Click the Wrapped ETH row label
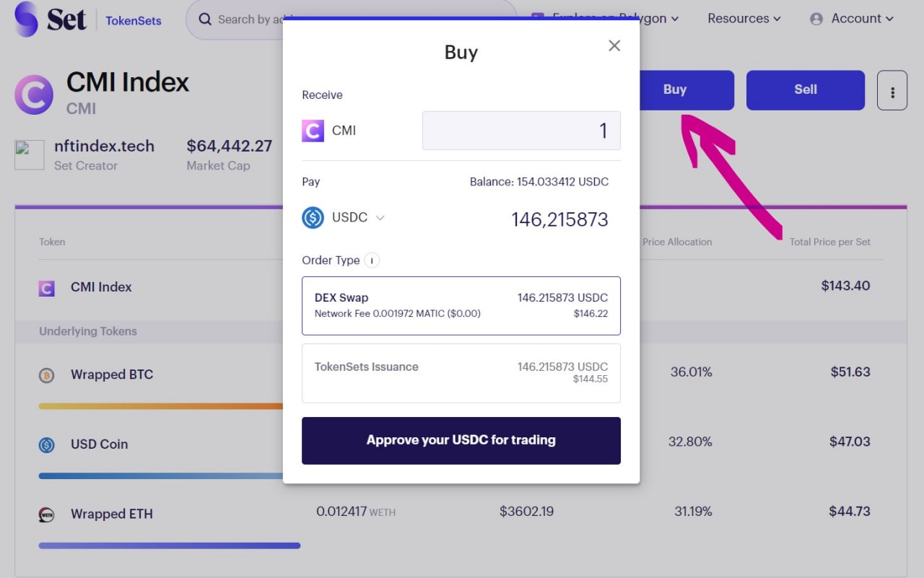 (x=112, y=514)
